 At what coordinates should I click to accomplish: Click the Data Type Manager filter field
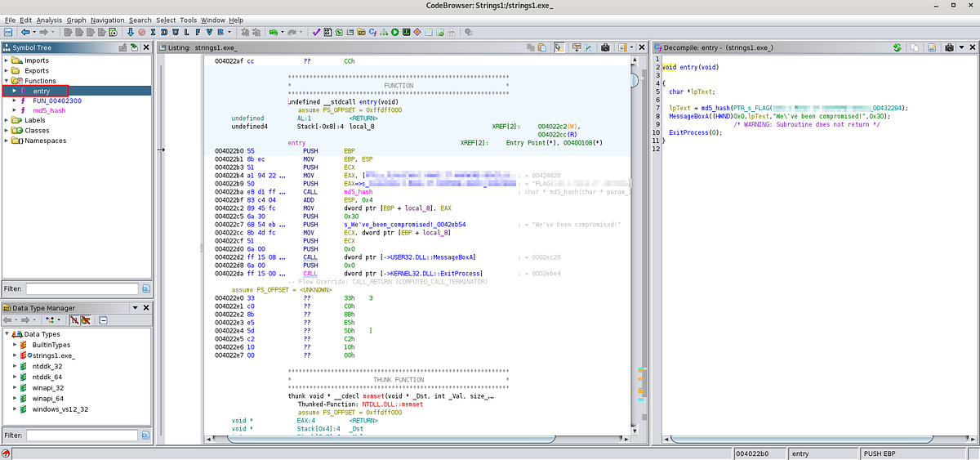tap(82, 435)
